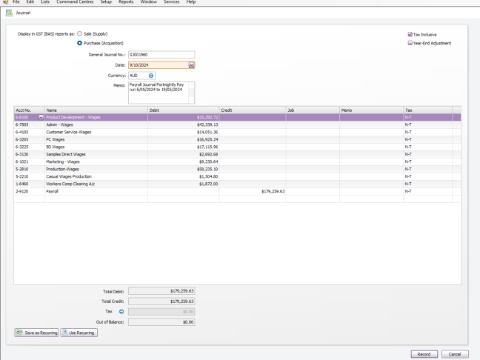Open the Window menu
Viewport: 480px width, 360px height.
[149, 2]
